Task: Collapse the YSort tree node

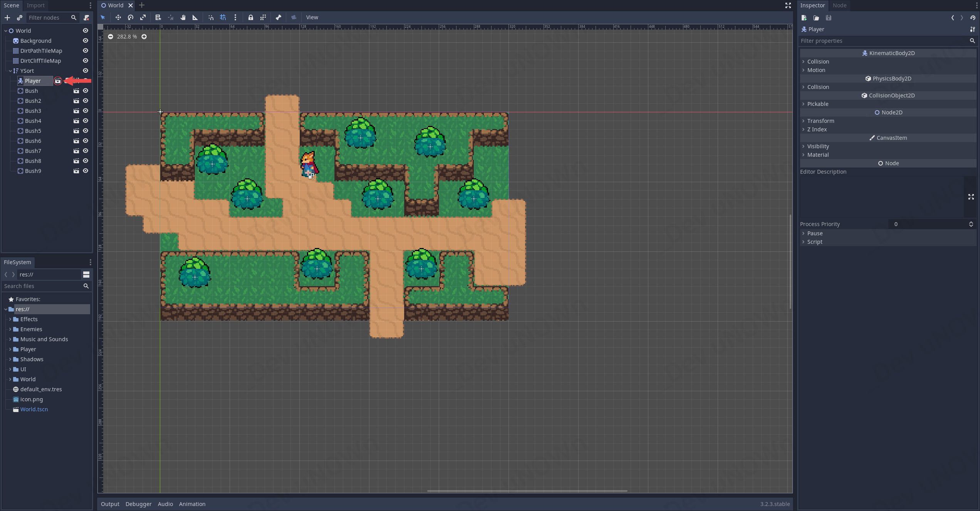Action: (x=10, y=71)
